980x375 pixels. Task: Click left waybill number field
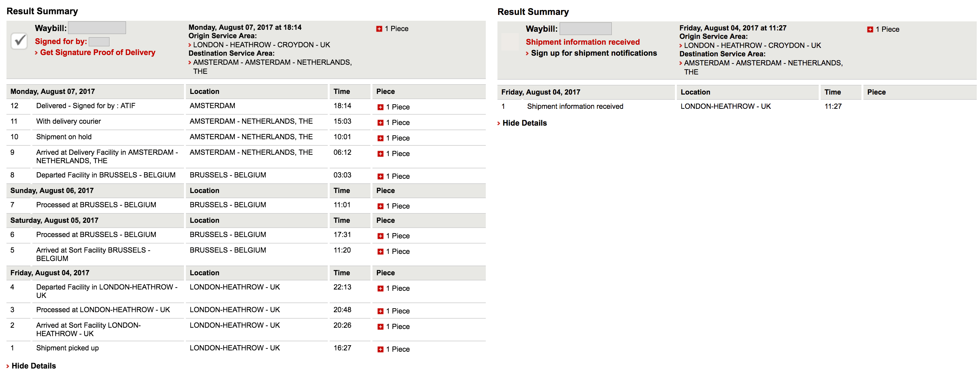point(97,28)
